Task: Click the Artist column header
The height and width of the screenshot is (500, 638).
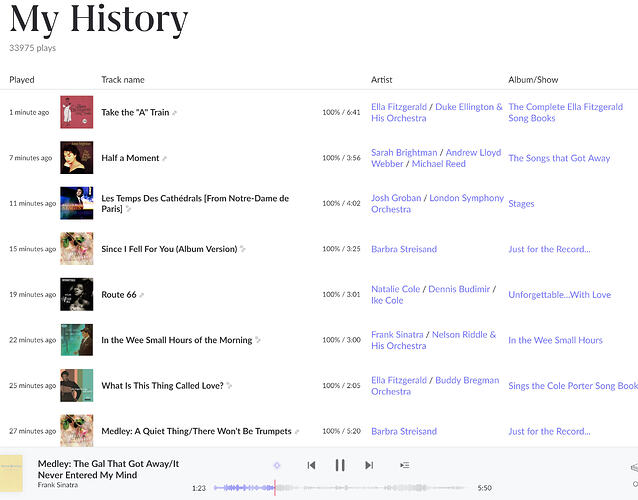Action: click(x=382, y=80)
